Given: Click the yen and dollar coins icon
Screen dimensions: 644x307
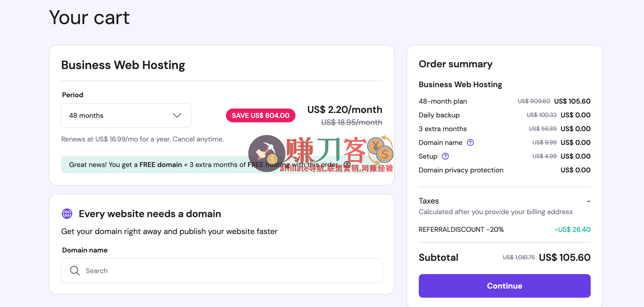Looking at the screenshot, I should 380,150.
